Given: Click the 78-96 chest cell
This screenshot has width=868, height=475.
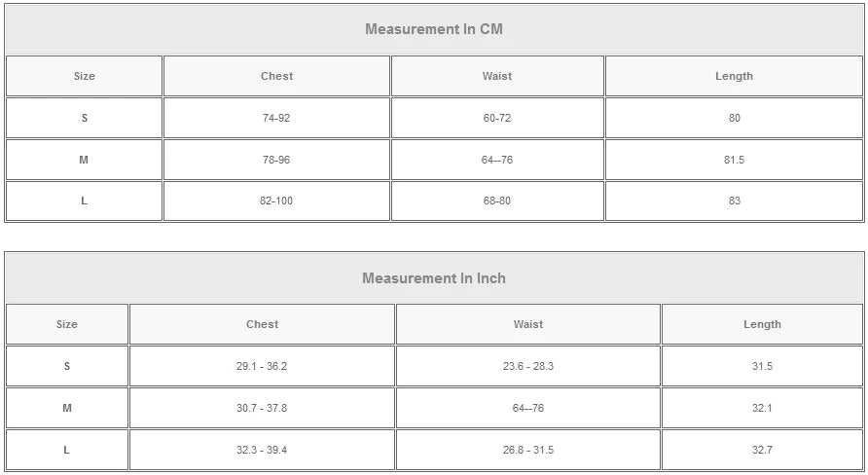Looking at the screenshot, I should click(x=276, y=160).
